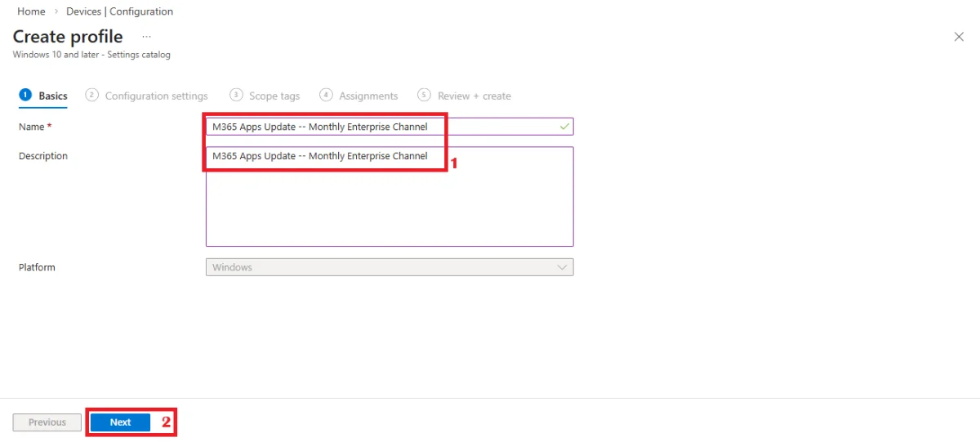This screenshot has height=442, width=980.
Task: Click the step 3 circle icon
Action: [236, 95]
